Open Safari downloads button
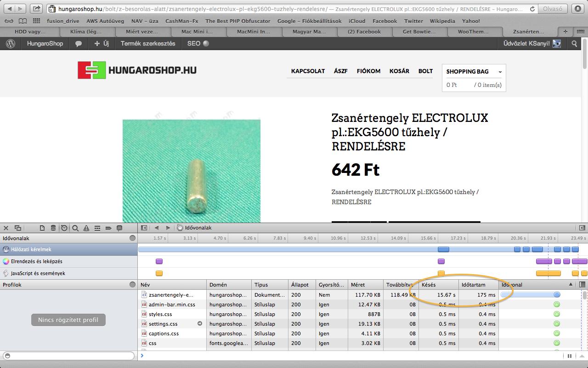The image size is (588, 368). click(x=577, y=9)
